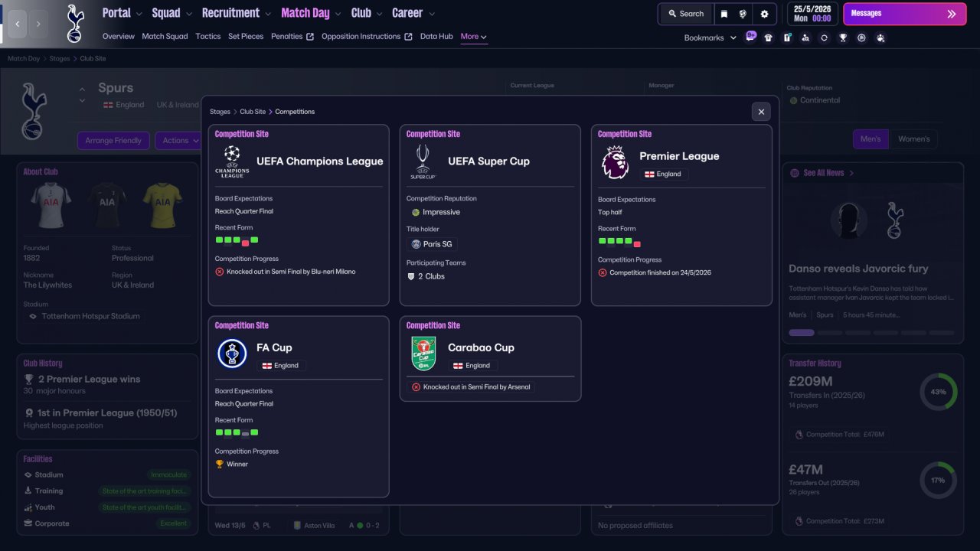Click the Search button
980x551 pixels.
[685, 14]
